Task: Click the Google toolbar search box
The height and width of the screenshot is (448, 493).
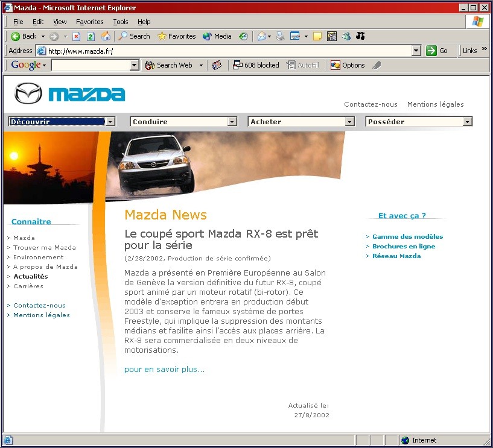Action: [x=91, y=65]
